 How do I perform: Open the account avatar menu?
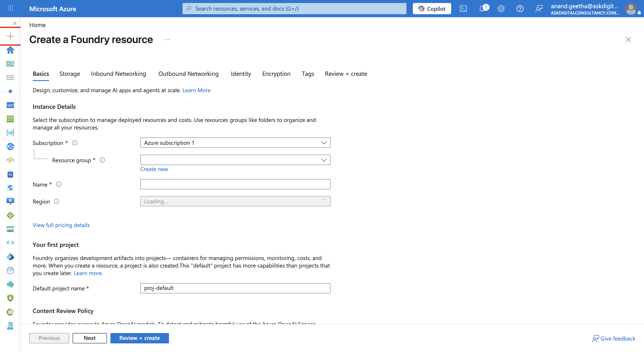click(x=631, y=9)
